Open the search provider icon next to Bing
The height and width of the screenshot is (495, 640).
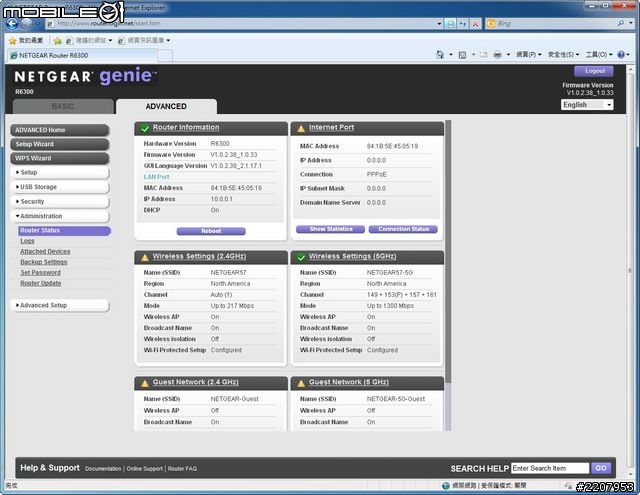point(491,24)
